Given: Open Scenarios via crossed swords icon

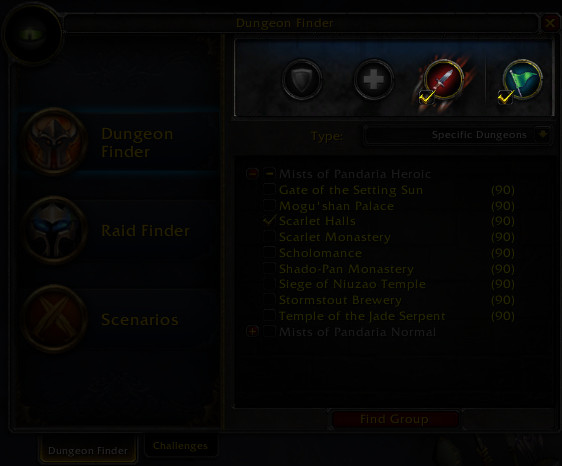Looking at the screenshot, I should coord(54,319).
